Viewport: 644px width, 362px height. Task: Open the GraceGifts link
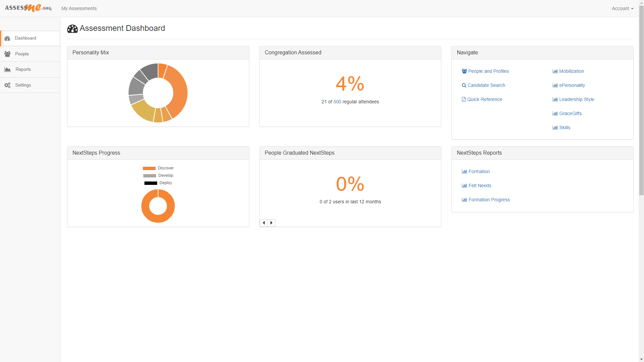click(570, 113)
